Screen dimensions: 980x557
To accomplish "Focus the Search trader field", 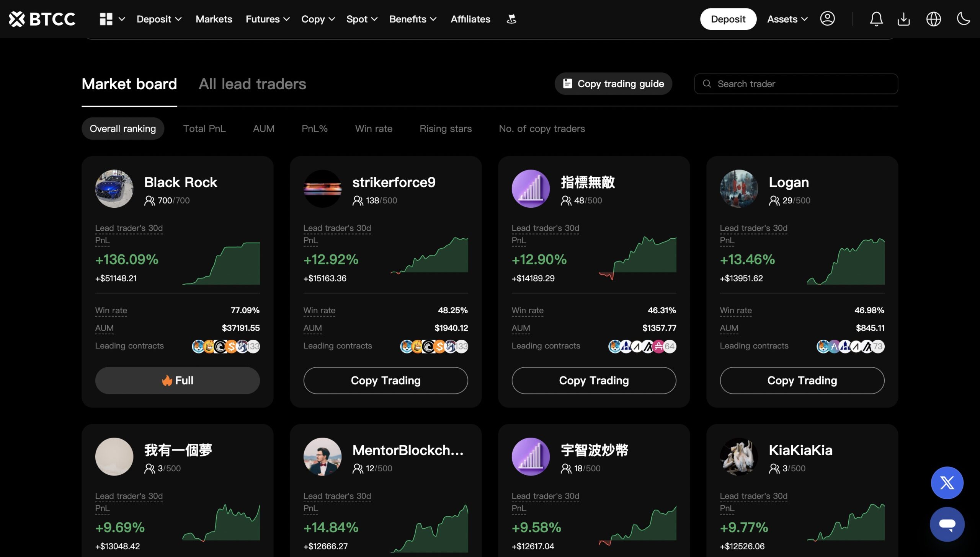I will click(x=796, y=84).
